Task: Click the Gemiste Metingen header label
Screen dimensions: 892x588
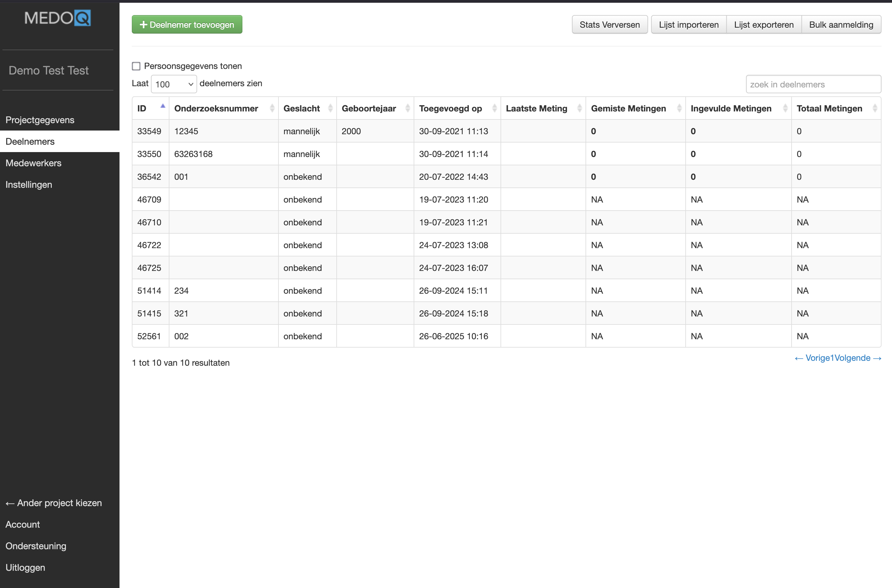Action: coord(628,108)
